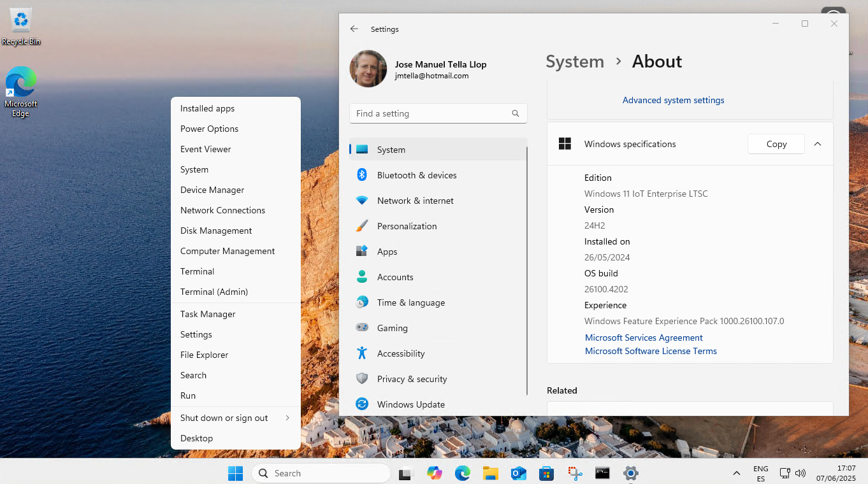Click the back arrow in Settings

coord(354,29)
